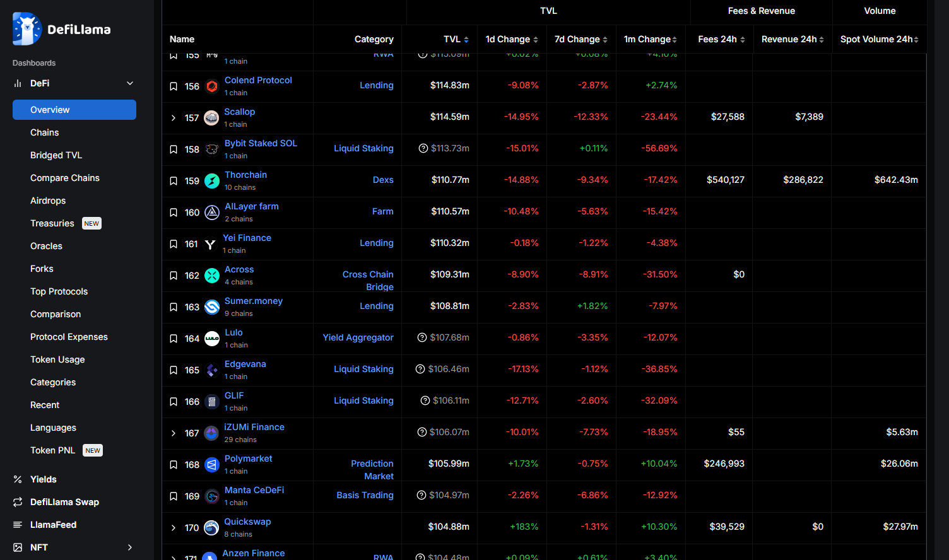The height and width of the screenshot is (560, 949).
Task: Click the GLIF logo icon
Action: [212, 402]
